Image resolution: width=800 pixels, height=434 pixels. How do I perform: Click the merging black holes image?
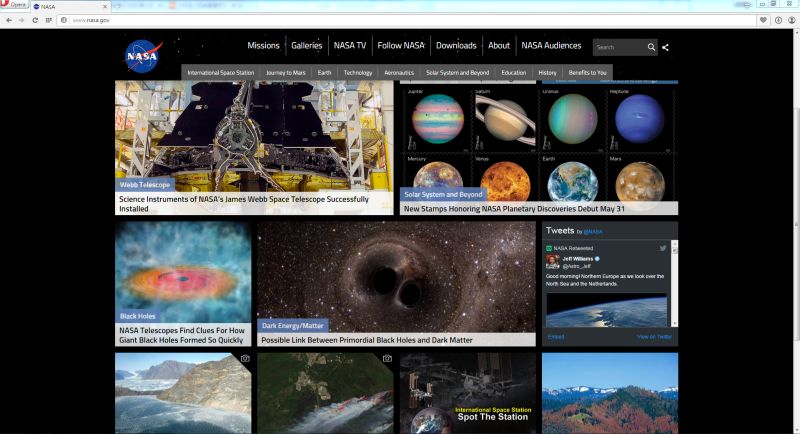396,277
